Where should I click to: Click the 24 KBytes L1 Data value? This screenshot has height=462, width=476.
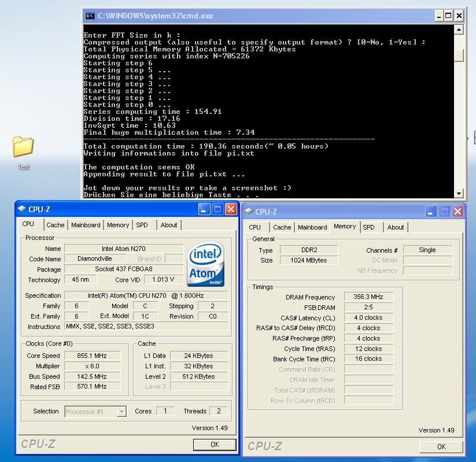click(x=199, y=356)
